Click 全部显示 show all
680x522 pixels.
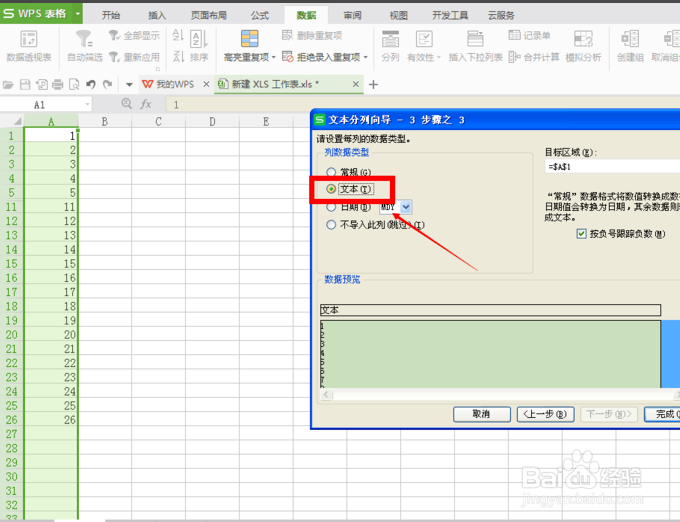134,36
